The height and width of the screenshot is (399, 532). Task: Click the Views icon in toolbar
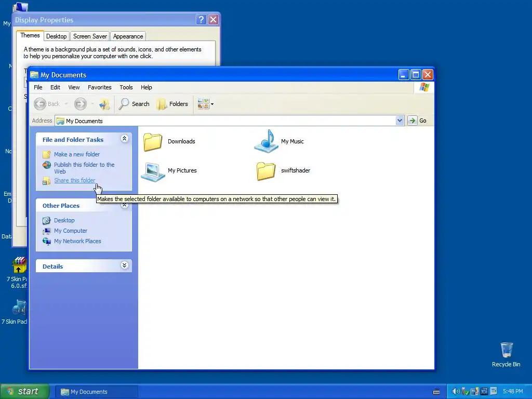click(203, 104)
